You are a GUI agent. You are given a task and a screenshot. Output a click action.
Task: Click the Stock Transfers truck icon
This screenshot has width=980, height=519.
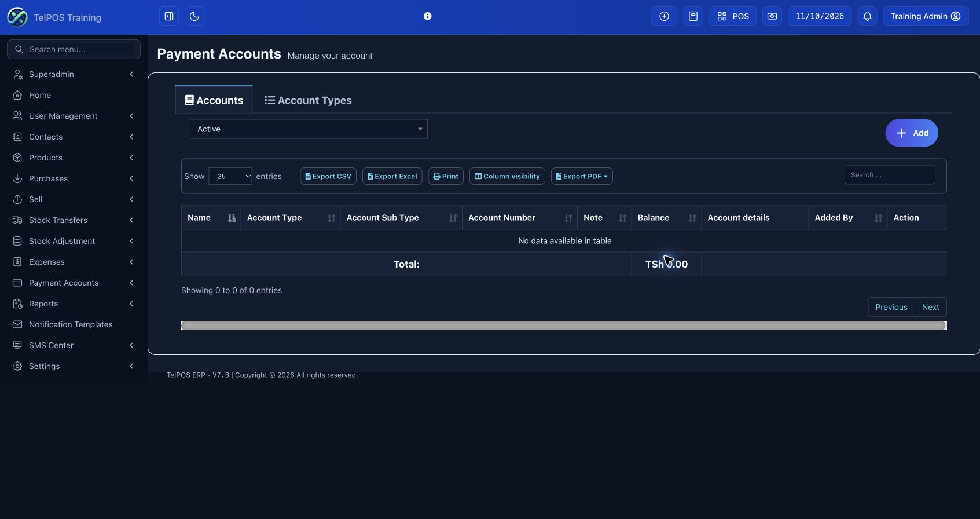[x=17, y=220]
